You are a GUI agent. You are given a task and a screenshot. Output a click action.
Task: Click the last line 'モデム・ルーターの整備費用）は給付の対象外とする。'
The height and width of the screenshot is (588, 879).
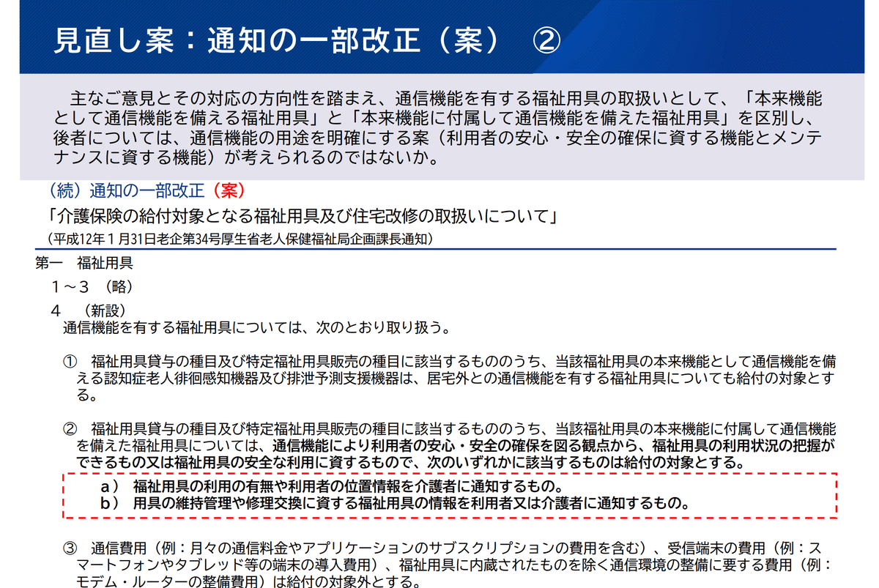(x=248, y=582)
